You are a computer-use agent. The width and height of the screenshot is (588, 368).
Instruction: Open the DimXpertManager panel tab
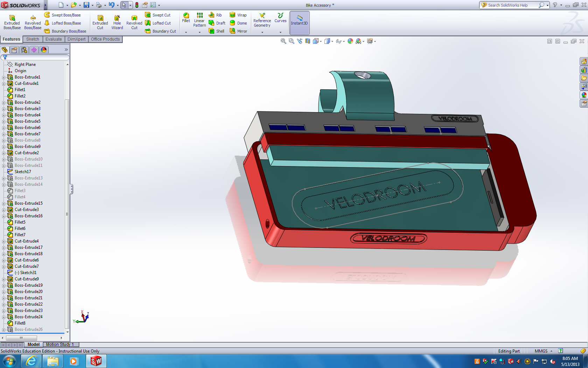point(34,50)
